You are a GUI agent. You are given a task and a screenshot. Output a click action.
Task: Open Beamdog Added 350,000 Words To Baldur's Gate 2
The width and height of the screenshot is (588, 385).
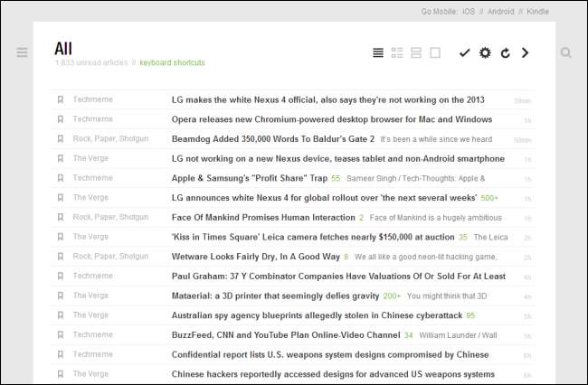pos(273,139)
